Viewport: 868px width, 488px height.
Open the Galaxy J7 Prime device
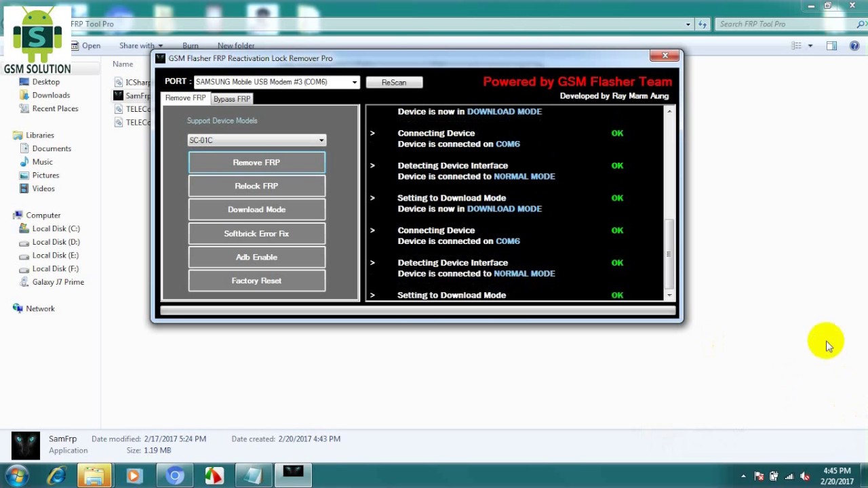58,282
